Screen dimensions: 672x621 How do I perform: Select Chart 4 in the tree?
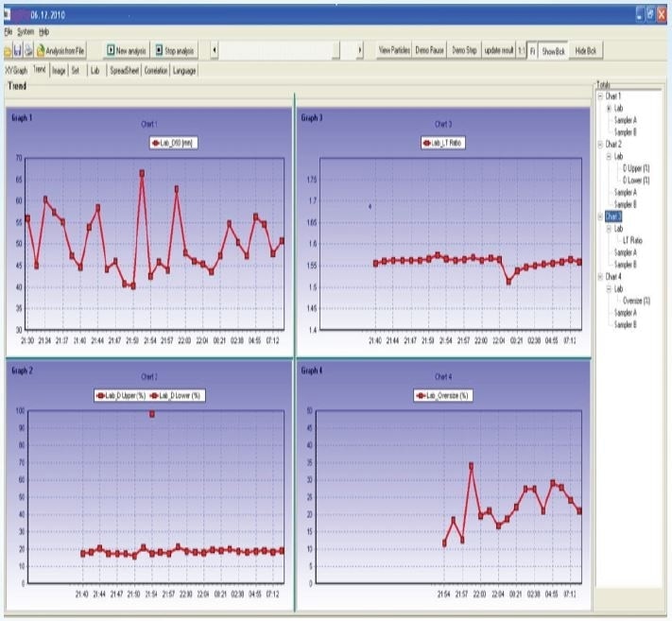613,276
